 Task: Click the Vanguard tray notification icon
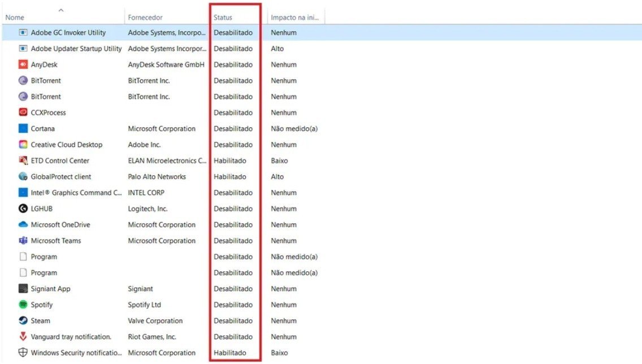(x=23, y=336)
